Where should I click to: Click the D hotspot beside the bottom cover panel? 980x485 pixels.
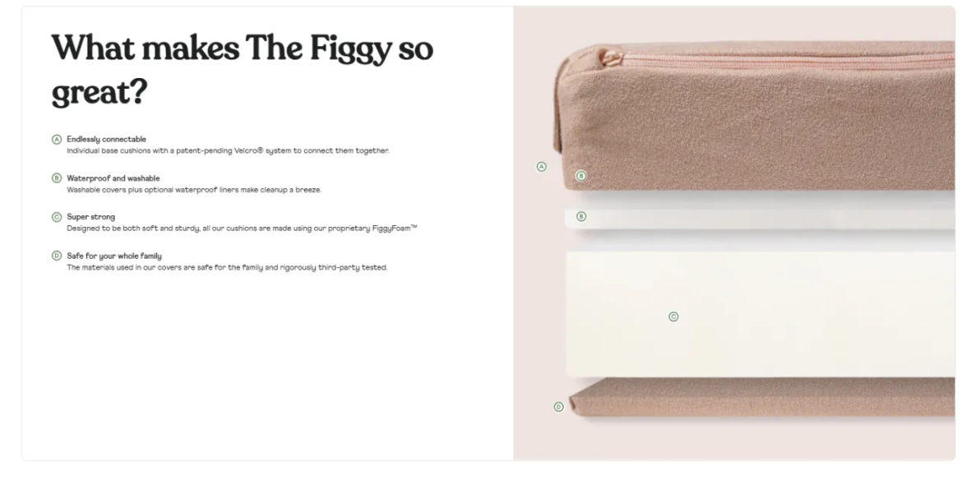tap(559, 407)
